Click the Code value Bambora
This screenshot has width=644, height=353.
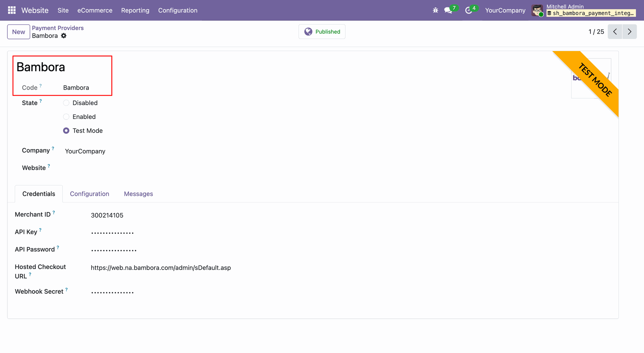click(76, 88)
